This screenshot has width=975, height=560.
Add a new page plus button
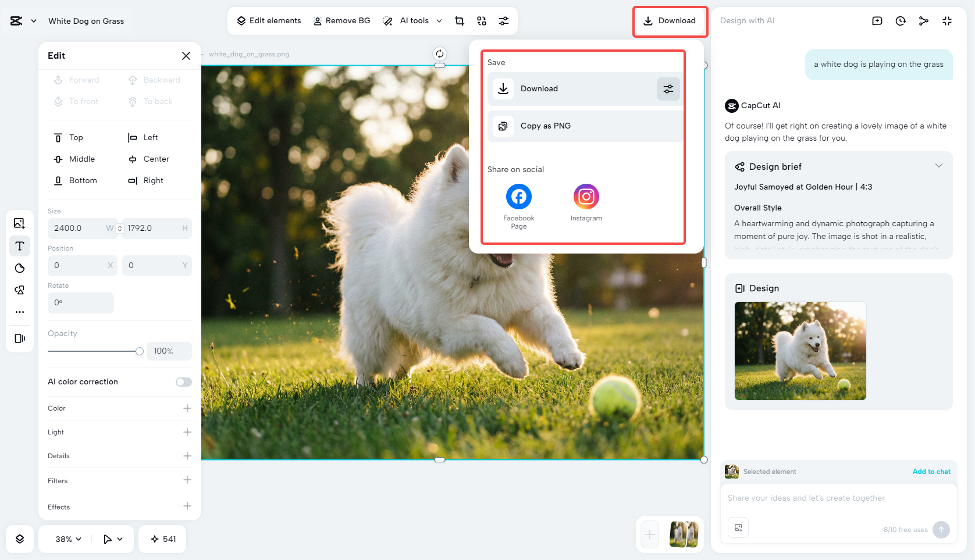point(650,534)
